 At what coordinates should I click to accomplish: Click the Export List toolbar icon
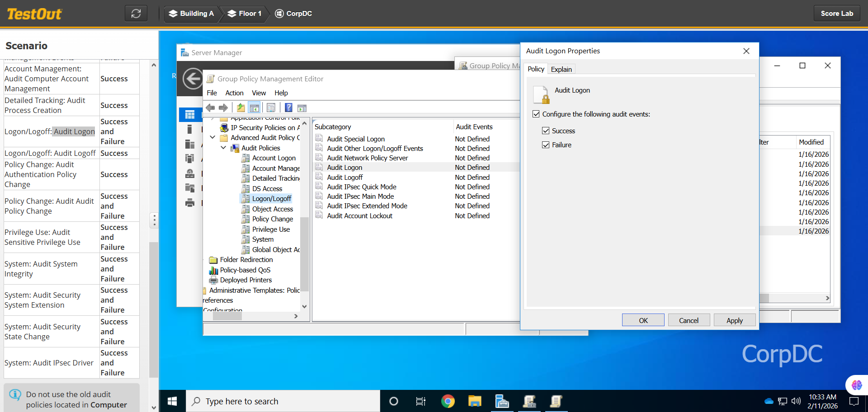click(x=271, y=108)
